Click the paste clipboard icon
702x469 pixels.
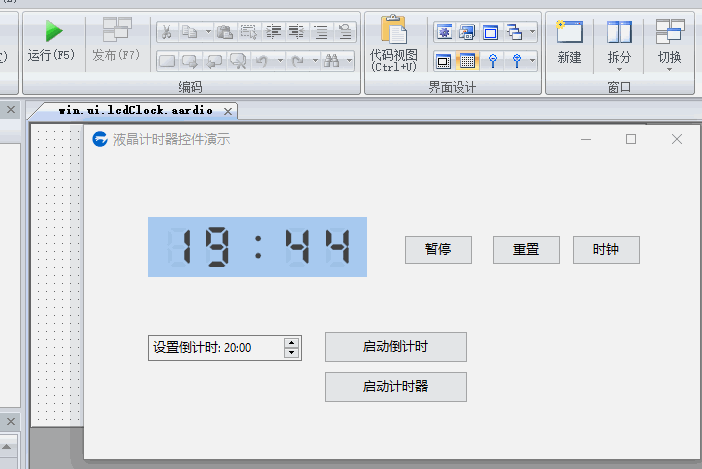click(224, 32)
